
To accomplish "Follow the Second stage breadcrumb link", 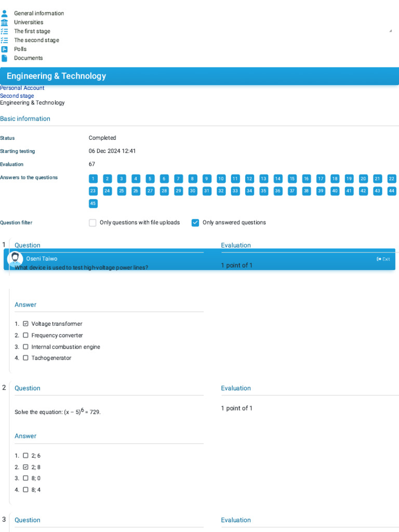I will point(17,96).
